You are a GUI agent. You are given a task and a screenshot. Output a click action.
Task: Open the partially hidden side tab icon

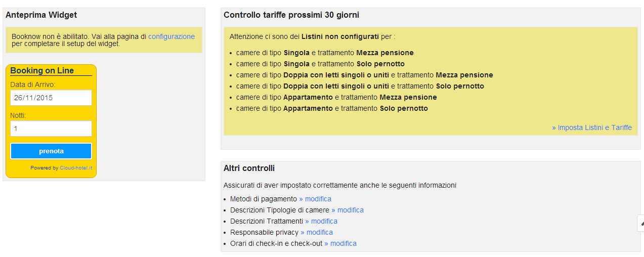tap(641, 223)
